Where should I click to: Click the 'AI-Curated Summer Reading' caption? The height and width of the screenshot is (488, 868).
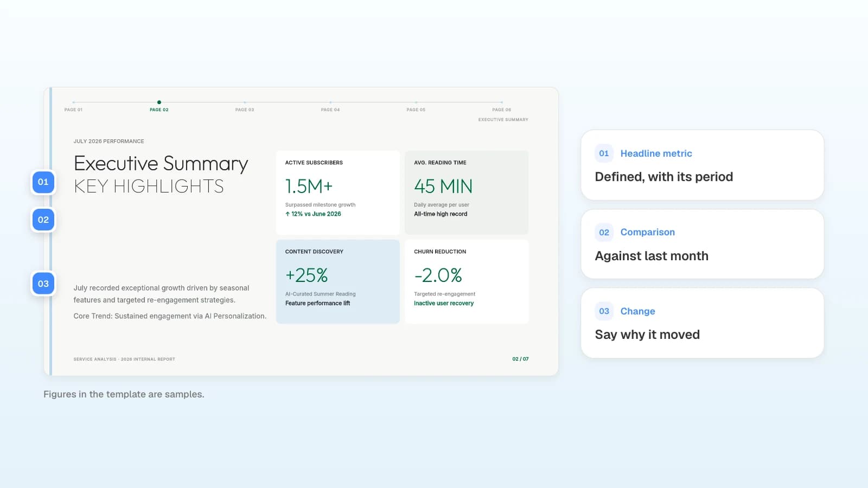pyautogui.click(x=321, y=294)
